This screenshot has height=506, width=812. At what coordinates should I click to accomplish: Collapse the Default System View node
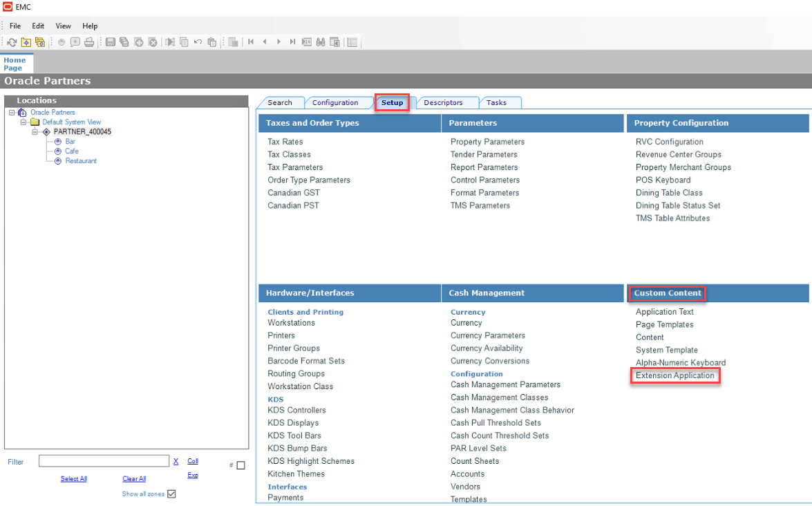tap(23, 122)
